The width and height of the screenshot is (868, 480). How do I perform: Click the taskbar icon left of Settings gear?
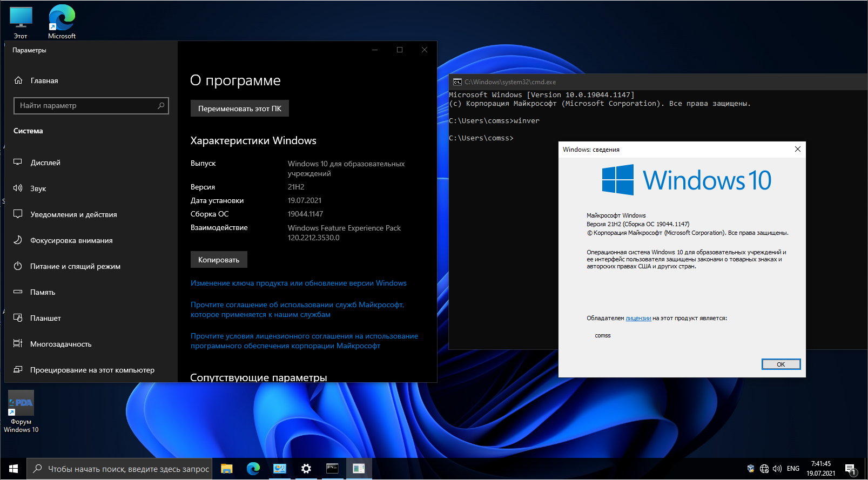280,469
